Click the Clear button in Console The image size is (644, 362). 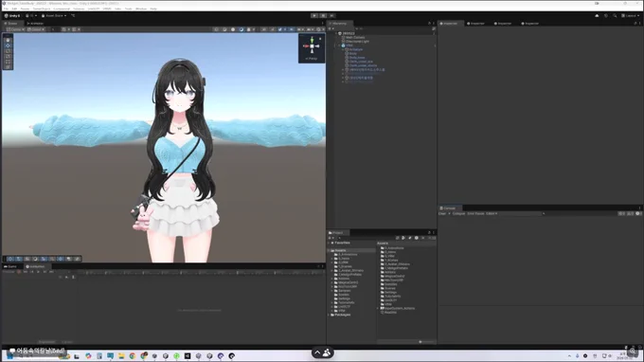click(x=442, y=213)
